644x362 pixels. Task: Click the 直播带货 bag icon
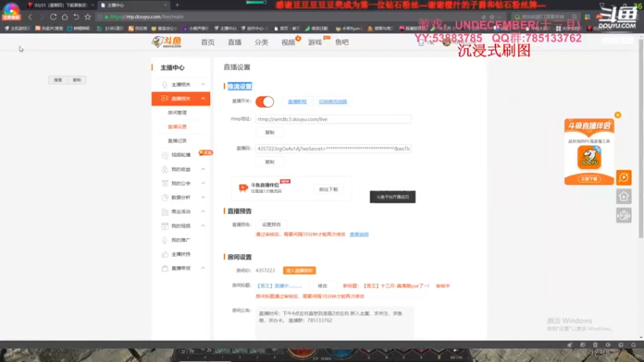coord(165,269)
